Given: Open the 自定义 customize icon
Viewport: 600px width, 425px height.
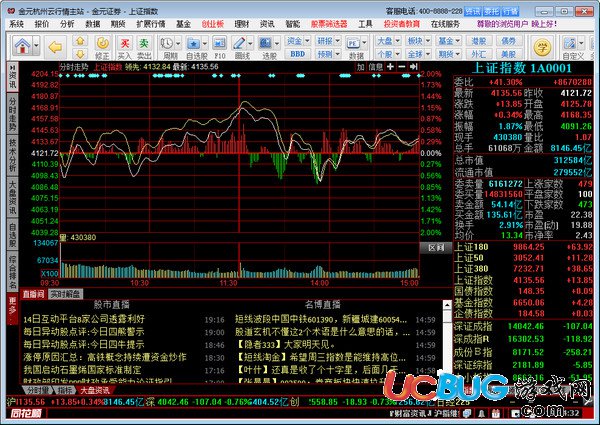Looking at the screenshot, I should pos(569,43).
